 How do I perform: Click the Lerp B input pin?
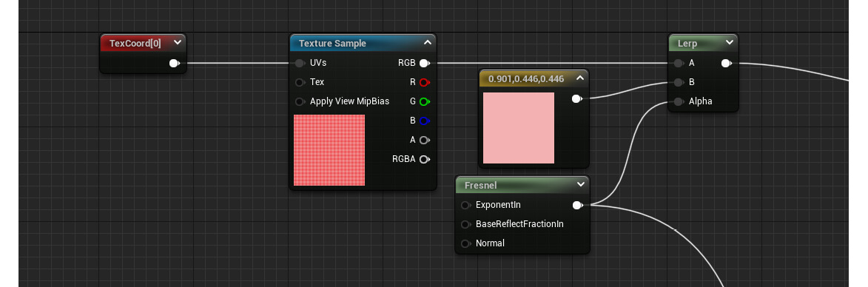pos(679,82)
